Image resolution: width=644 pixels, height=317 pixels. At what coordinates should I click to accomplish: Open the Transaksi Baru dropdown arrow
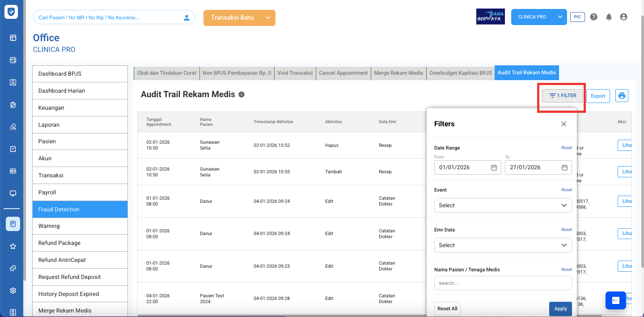[x=268, y=17]
